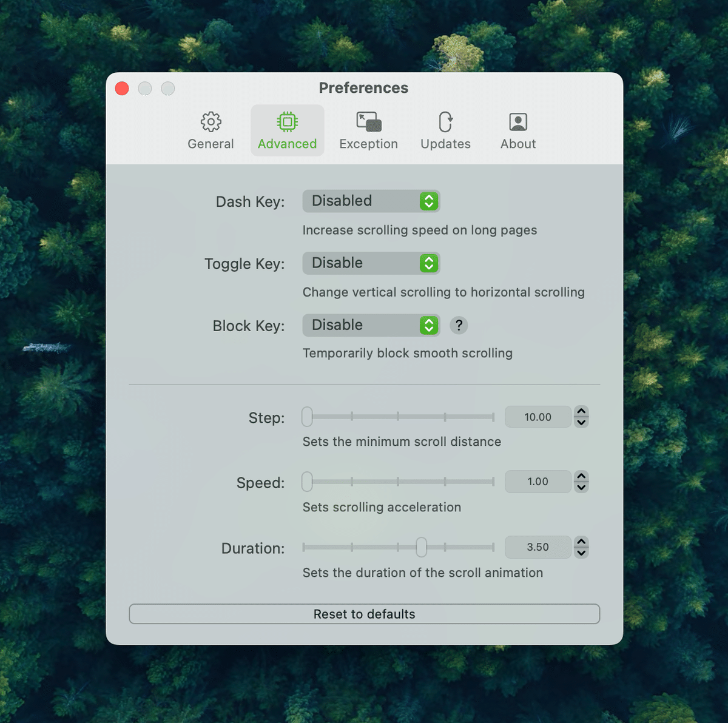Show the About tab

click(x=518, y=130)
